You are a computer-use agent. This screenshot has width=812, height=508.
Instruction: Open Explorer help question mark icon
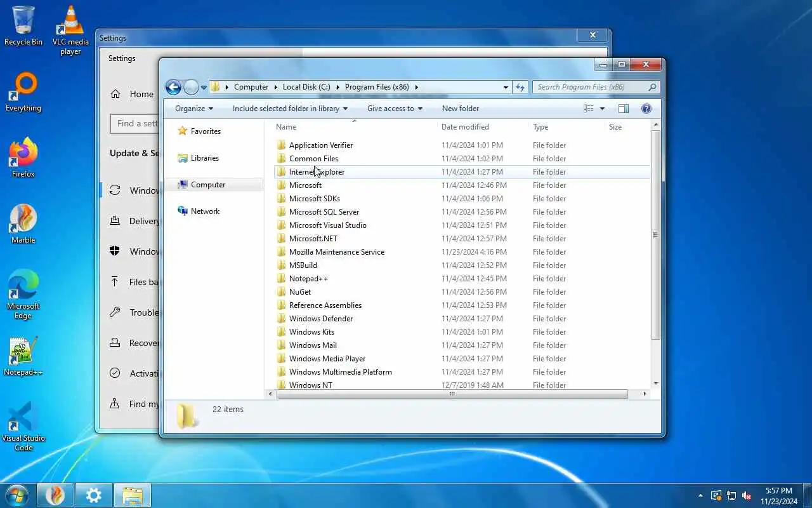click(646, 109)
